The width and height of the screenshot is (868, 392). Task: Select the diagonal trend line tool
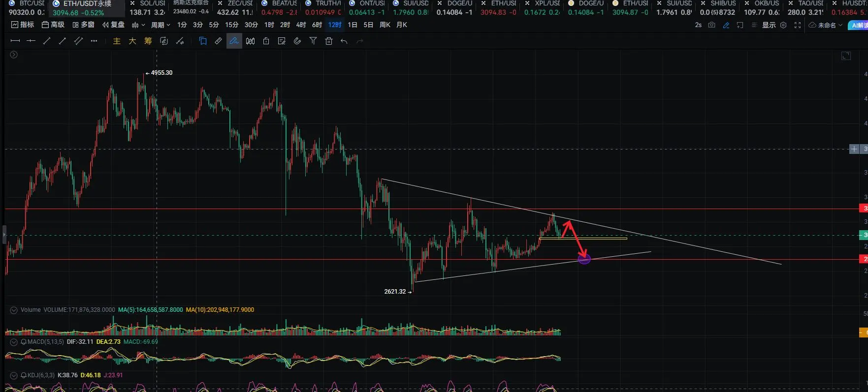pyautogui.click(x=47, y=41)
